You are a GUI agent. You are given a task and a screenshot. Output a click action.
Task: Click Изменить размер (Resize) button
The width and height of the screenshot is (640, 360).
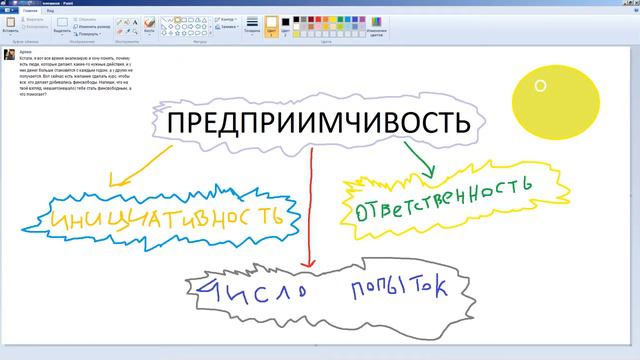[x=92, y=27]
